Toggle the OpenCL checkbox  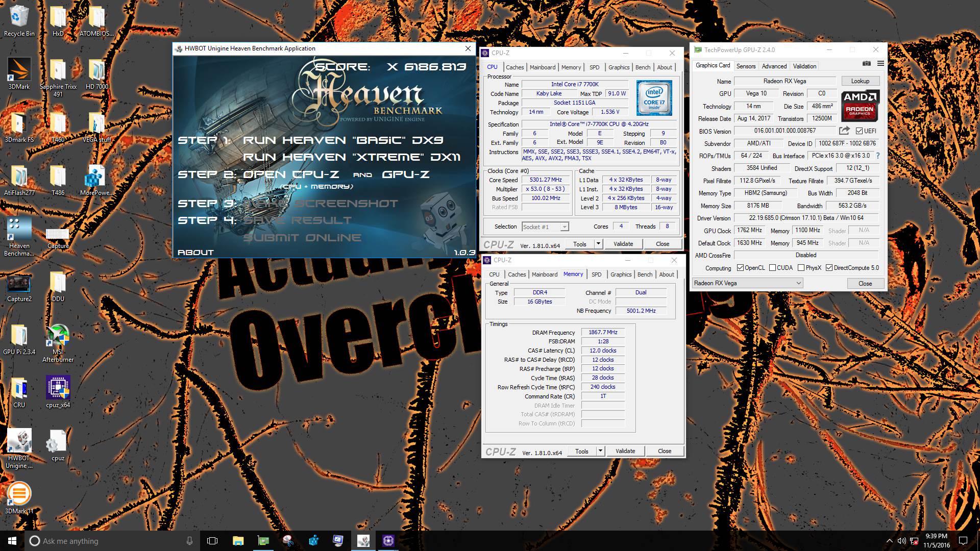point(740,268)
